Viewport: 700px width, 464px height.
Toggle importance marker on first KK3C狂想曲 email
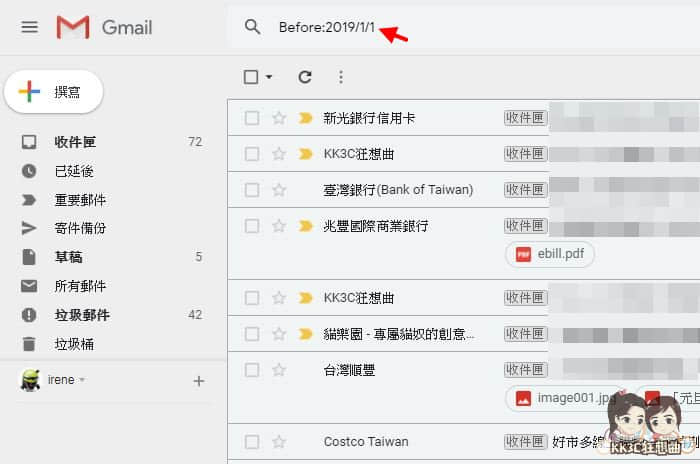306,154
